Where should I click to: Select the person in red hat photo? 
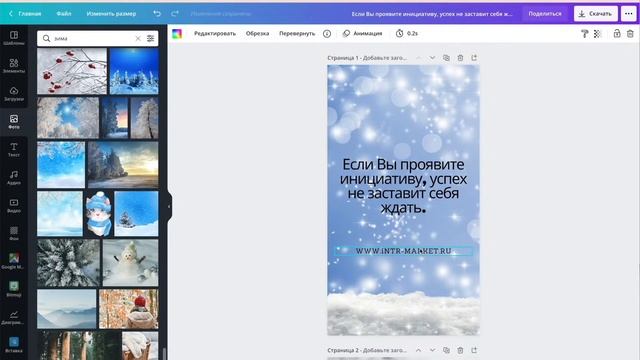[129, 309]
